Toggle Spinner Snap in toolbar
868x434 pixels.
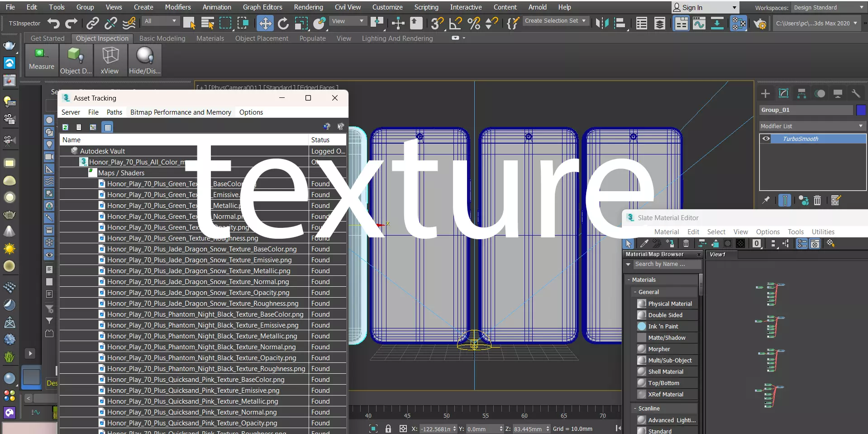[x=492, y=23]
